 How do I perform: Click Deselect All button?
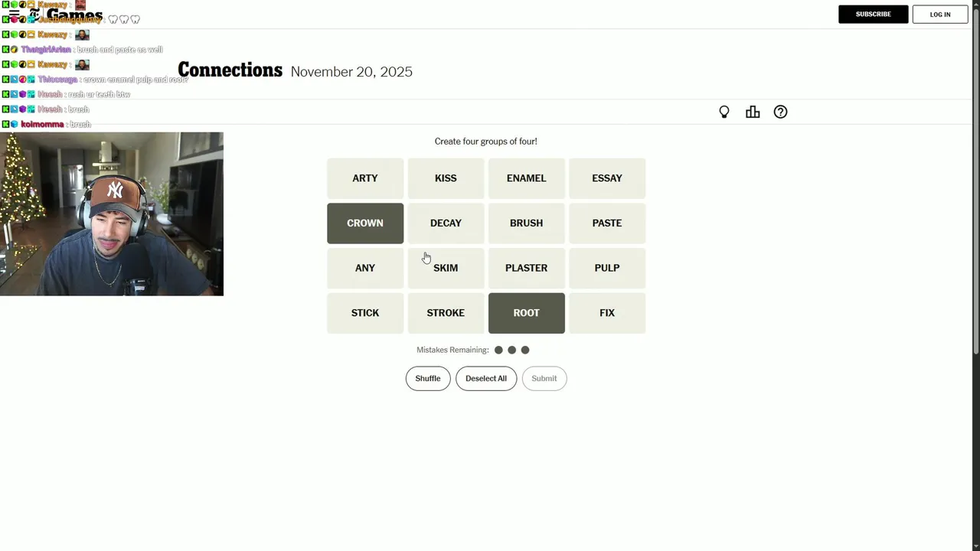coord(486,379)
